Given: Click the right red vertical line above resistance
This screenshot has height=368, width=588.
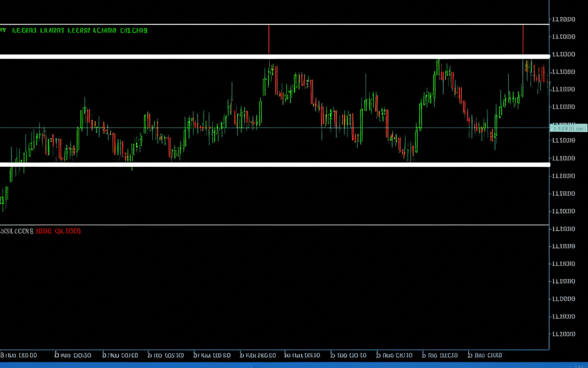Looking at the screenshot, I should [x=523, y=39].
